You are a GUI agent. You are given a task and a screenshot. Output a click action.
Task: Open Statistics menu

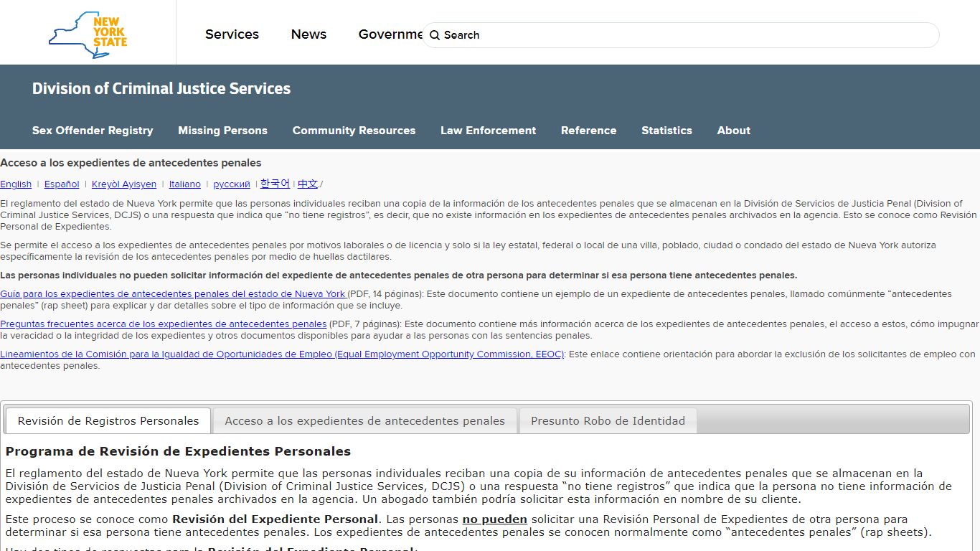point(666,131)
